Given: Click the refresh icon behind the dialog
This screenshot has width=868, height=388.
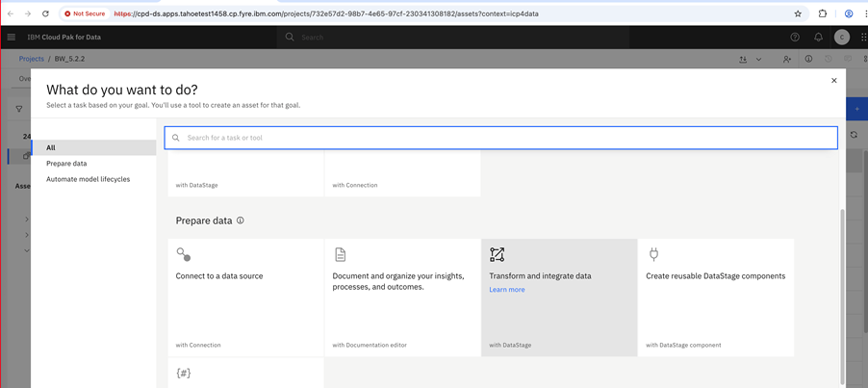Looking at the screenshot, I should coord(855,135).
